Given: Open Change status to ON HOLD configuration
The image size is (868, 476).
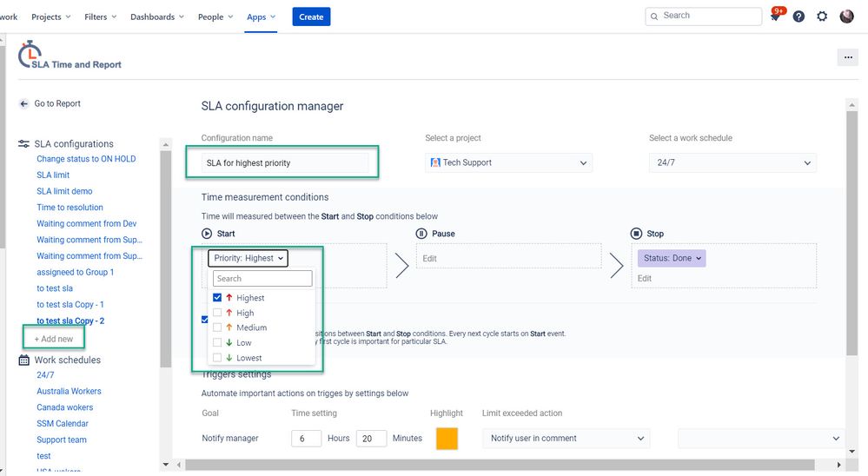Looking at the screenshot, I should 86,159.
